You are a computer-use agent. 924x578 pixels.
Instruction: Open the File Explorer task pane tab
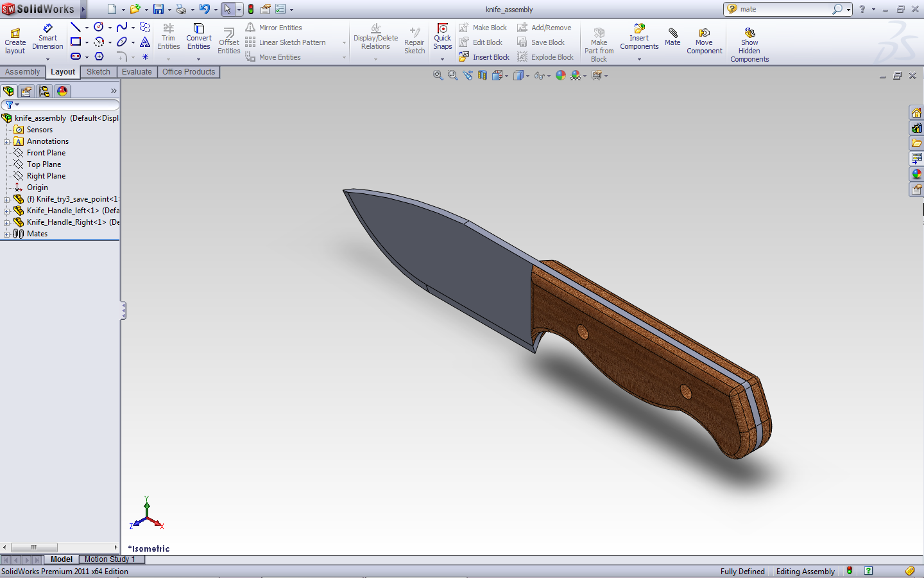(x=916, y=143)
